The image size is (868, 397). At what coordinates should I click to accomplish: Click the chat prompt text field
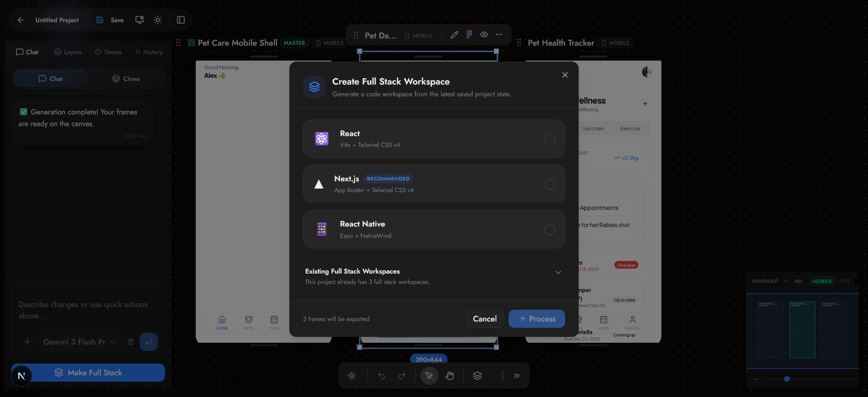88,310
